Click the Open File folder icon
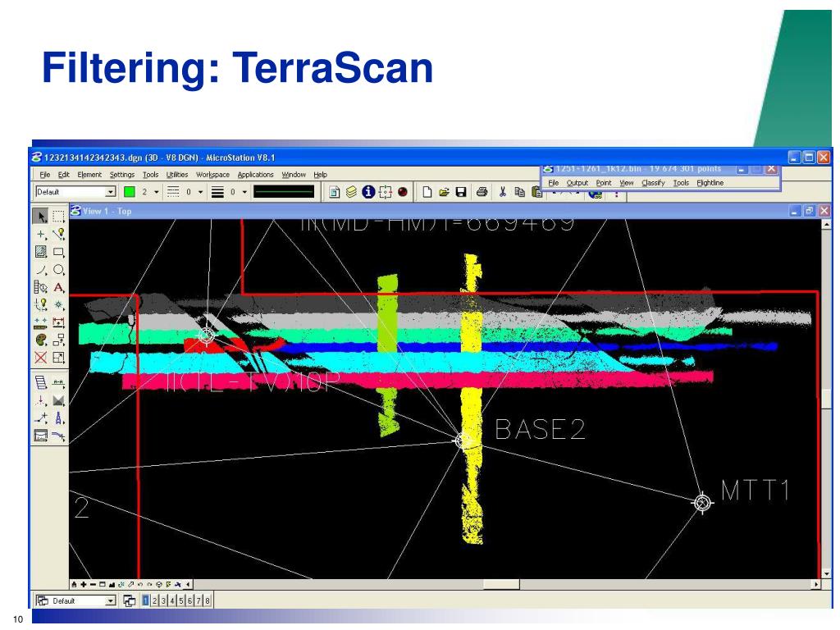The width and height of the screenshot is (840, 630). coord(444,192)
